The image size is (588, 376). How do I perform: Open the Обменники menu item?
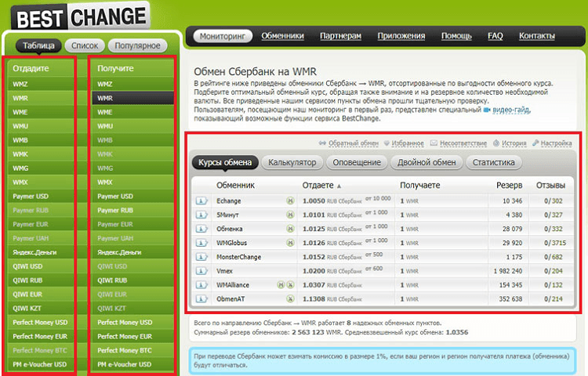(x=282, y=36)
